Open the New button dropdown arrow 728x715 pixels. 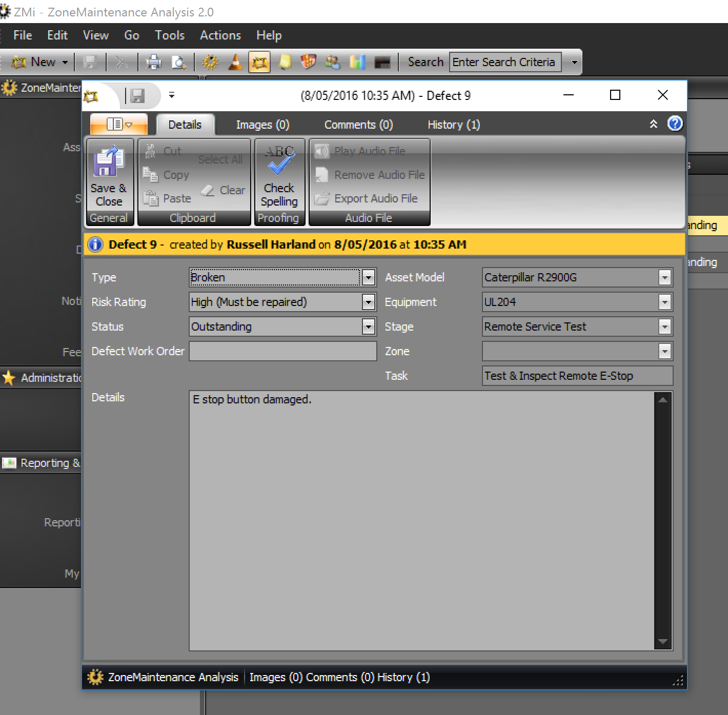(x=65, y=63)
